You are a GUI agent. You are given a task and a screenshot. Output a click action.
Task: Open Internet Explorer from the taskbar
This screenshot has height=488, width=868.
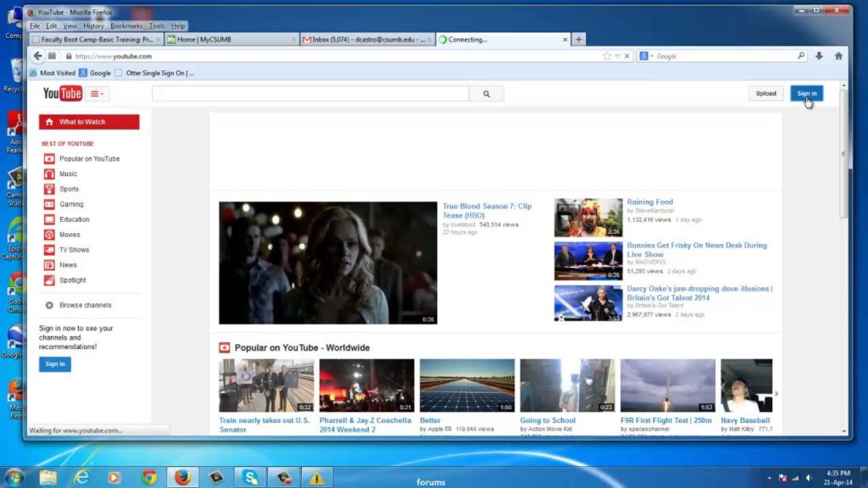click(x=81, y=477)
